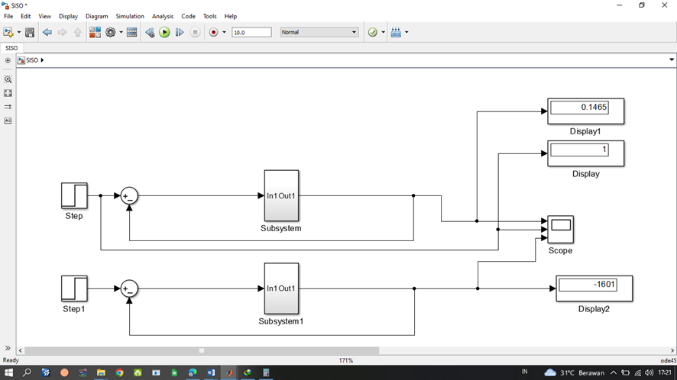The width and height of the screenshot is (677, 380).
Task: Click the taskbar Search icon
Action: pyautogui.click(x=27, y=372)
